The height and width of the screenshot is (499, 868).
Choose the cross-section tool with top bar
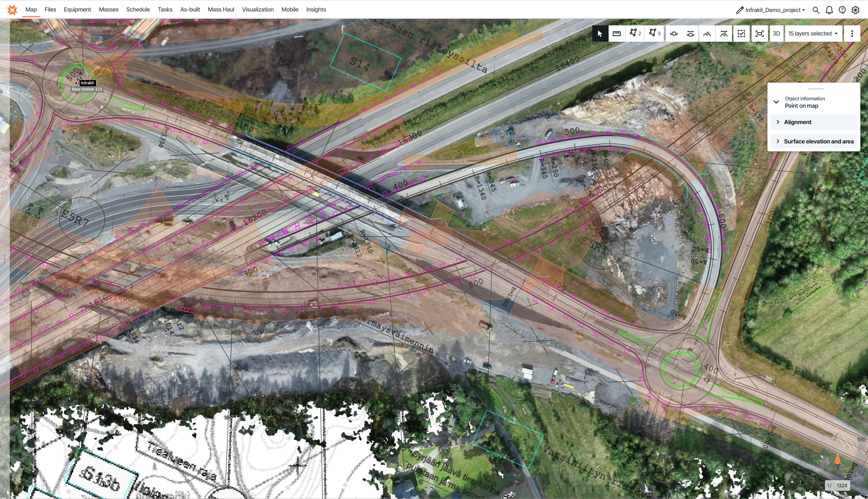point(690,34)
